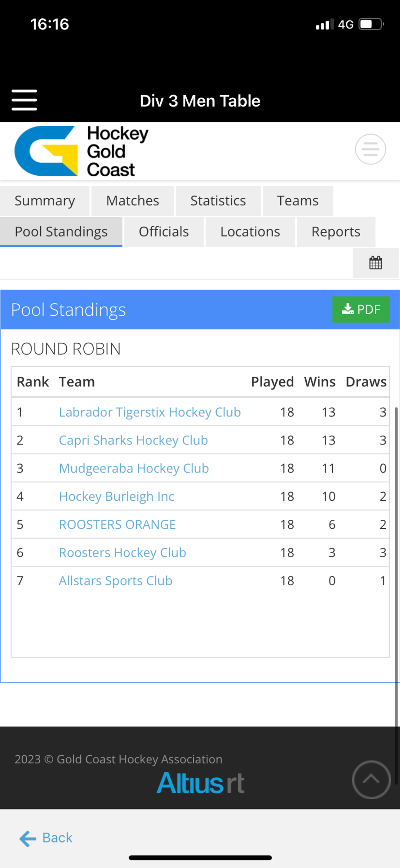The width and height of the screenshot is (400, 868).
Task: Open the Statistics tab
Action: (218, 201)
